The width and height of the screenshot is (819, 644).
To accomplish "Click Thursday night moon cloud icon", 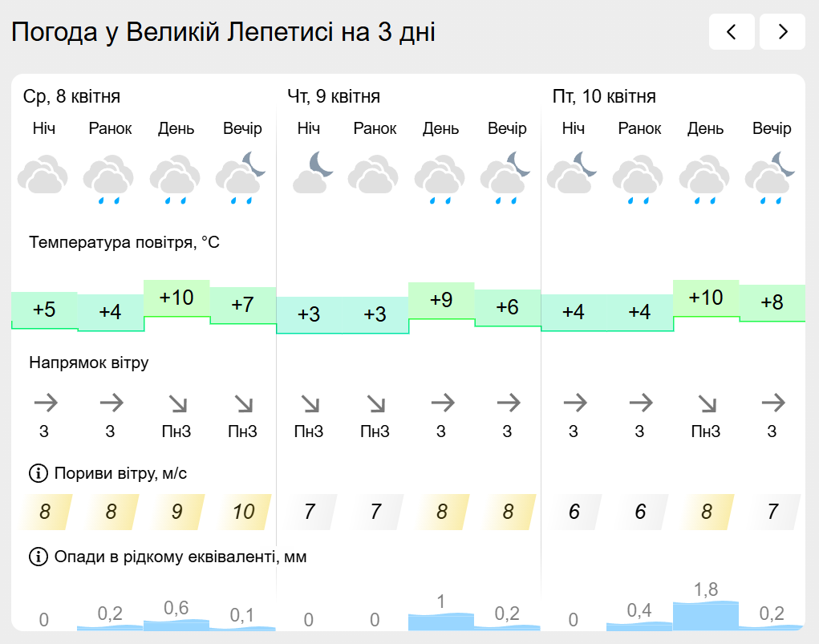I will pos(309,174).
